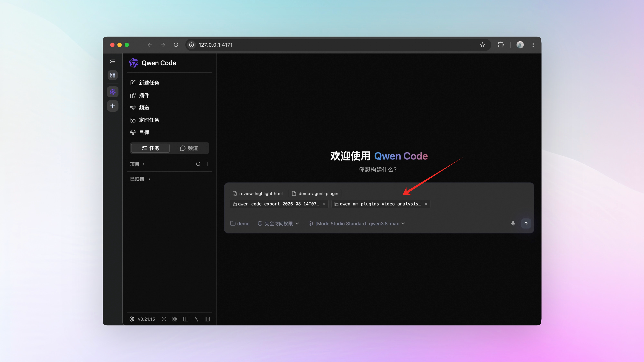Search projects with the magnifier icon
Image resolution: width=644 pixels, height=362 pixels.
point(198,164)
